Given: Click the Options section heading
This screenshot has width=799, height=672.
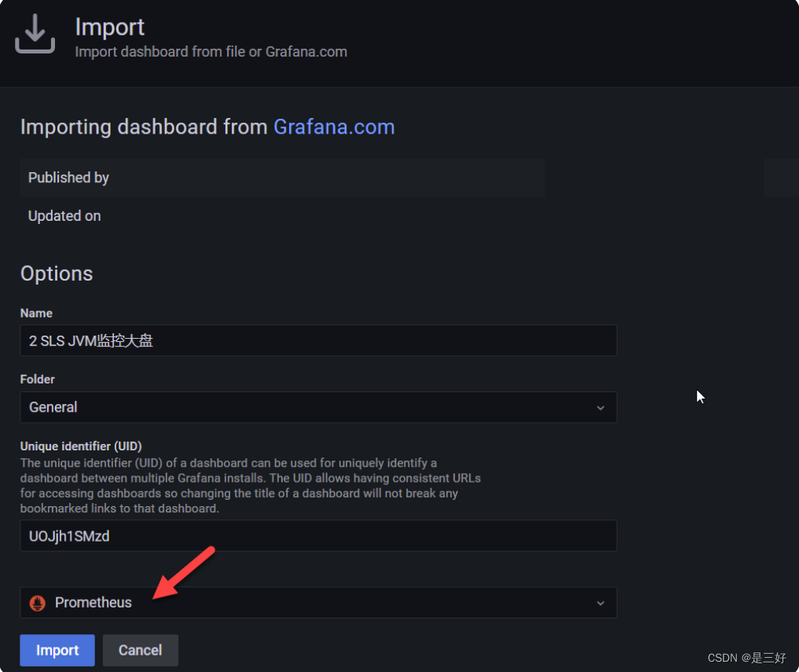Looking at the screenshot, I should pos(57,274).
